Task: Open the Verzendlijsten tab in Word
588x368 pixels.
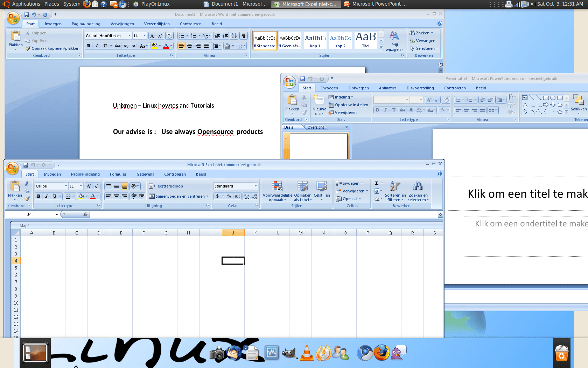Action: (157, 24)
